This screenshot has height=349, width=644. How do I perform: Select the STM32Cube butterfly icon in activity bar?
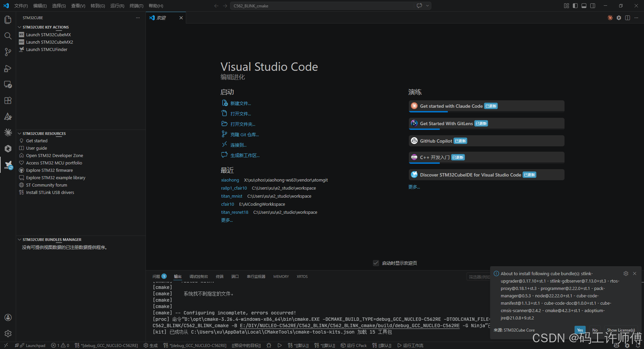click(x=8, y=165)
